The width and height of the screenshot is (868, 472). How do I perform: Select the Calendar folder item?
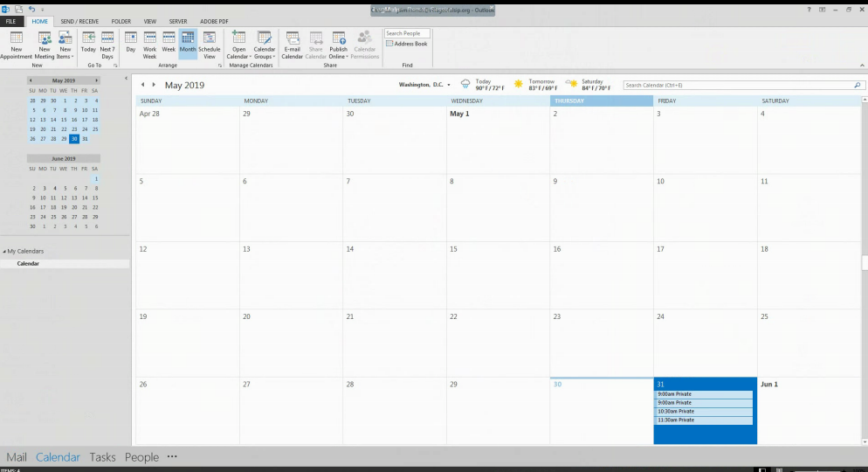point(65,264)
